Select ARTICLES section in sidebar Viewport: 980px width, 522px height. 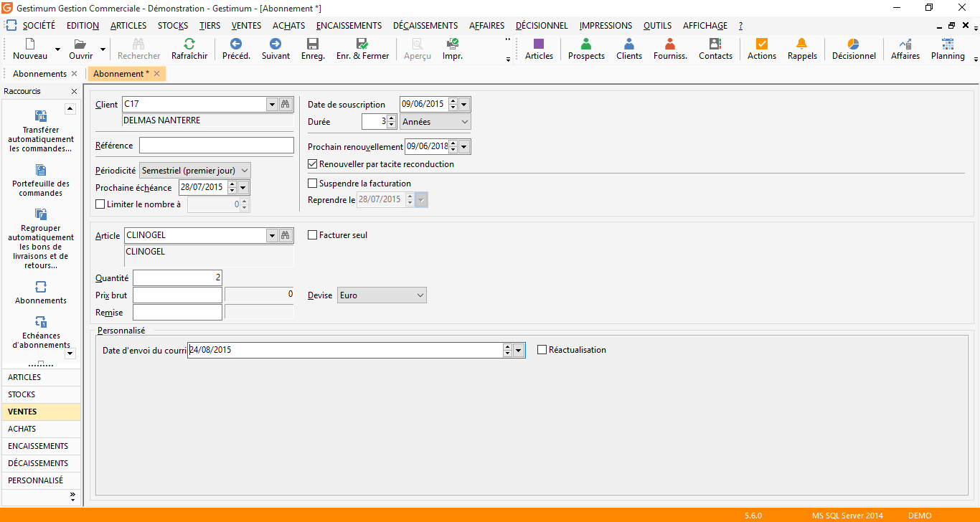click(41, 377)
